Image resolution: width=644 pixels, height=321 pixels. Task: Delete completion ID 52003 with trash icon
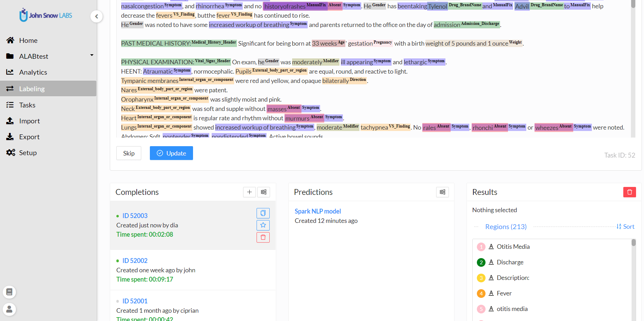[x=263, y=237]
